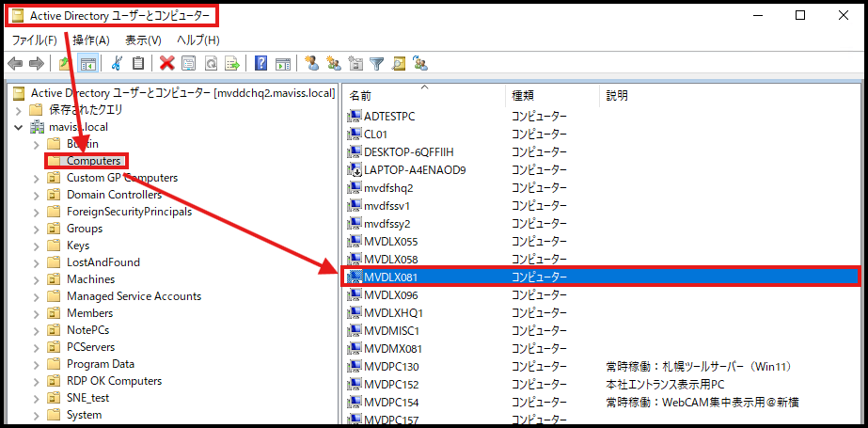Screen dimensions: 868x428
Task: Toggle the action pane icon
Action: point(283,64)
